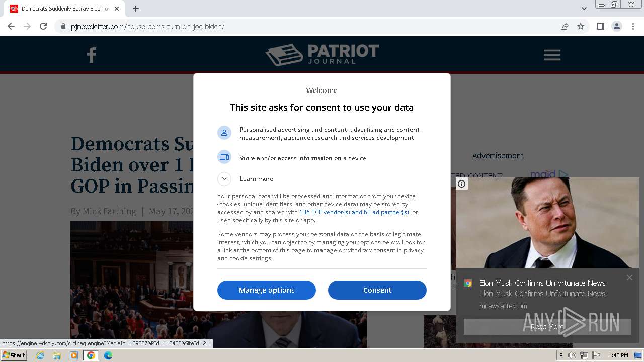The height and width of the screenshot is (362, 644).
Task: Expand the Learn more chevron
Action: coord(224,178)
